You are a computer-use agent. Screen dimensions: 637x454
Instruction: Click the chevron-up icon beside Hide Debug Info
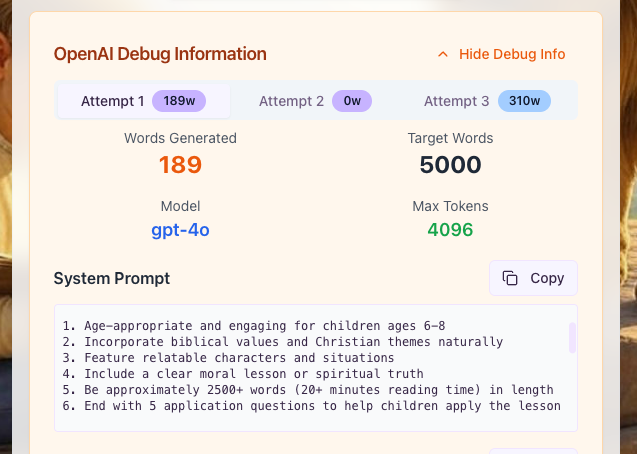click(x=443, y=54)
